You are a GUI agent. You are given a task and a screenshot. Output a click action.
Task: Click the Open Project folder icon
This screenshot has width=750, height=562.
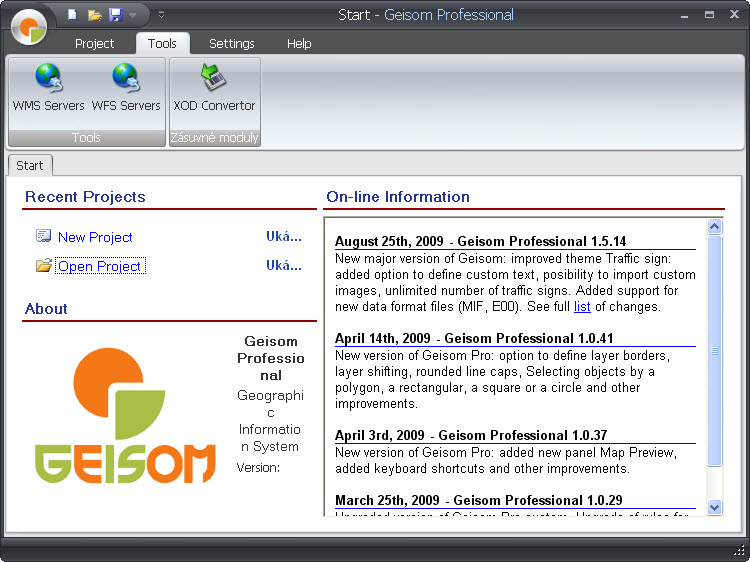point(44,265)
